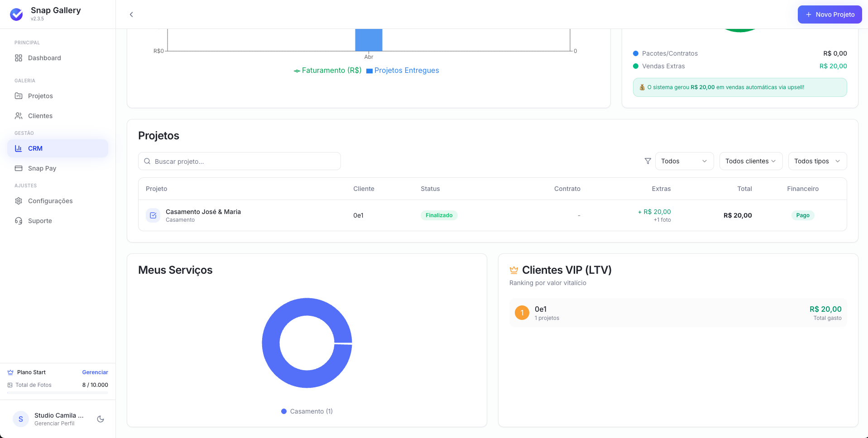
Task: Click the Casamento José & Maria project icon
Action: [x=153, y=215]
